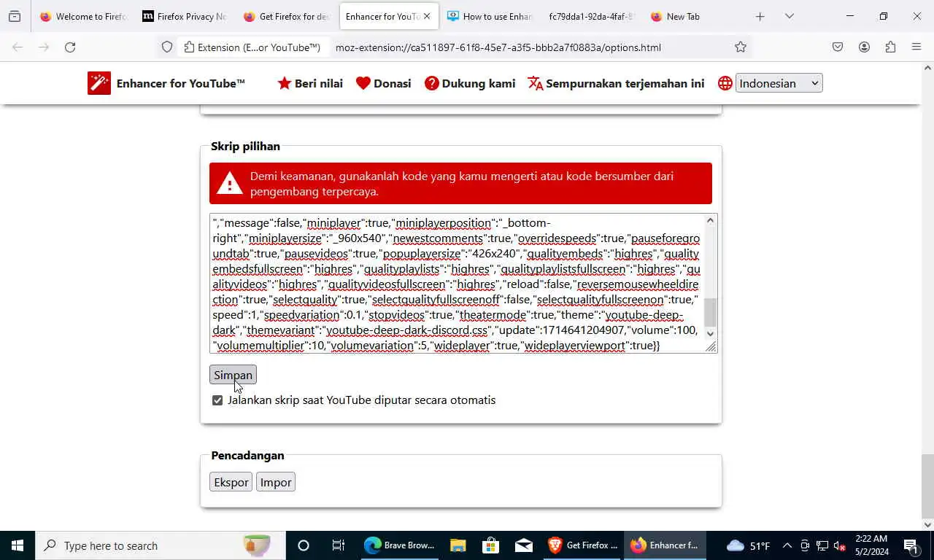Open the Firefox application menu
Image resolution: width=934 pixels, height=560 pixels.
click(916, 47)
